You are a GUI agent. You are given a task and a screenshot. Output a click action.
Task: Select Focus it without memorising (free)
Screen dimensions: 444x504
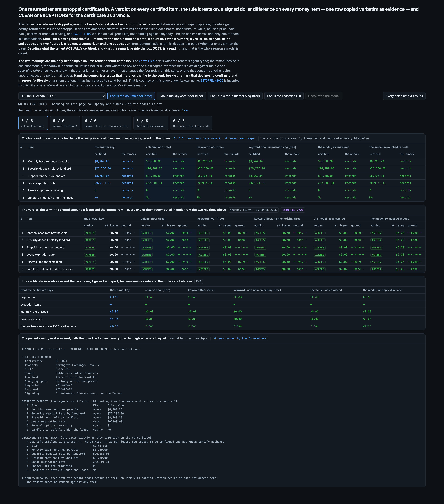point(235,96)
